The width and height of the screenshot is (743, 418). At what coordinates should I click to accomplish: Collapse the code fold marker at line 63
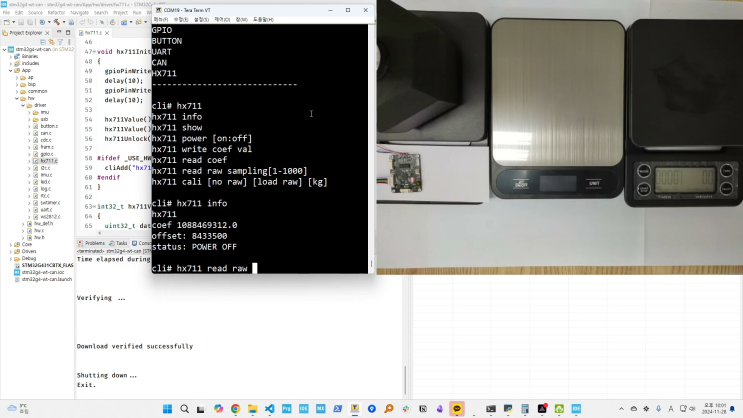[x=95, y=207]
